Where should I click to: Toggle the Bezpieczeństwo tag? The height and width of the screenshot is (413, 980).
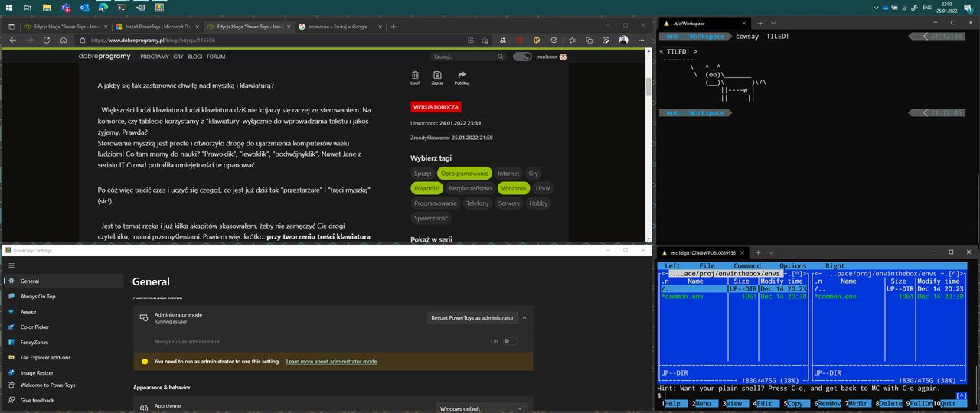tap(470, 188)
